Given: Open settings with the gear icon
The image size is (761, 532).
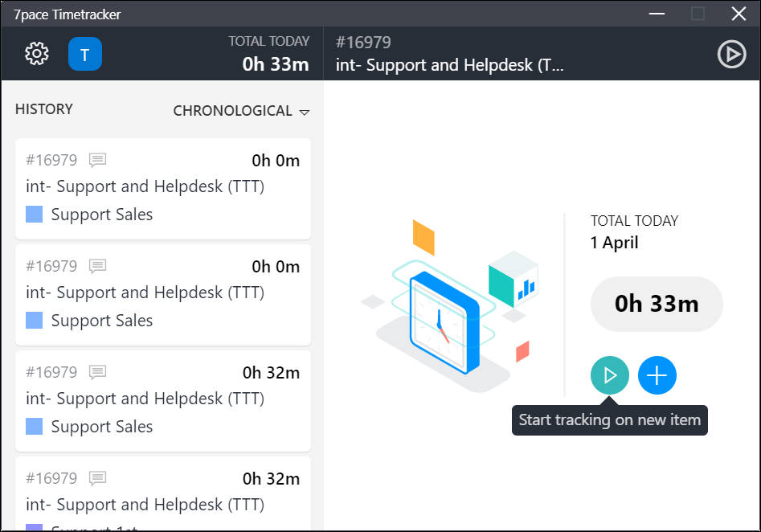Looking at the screenshot, I should [x=37, y=53].
